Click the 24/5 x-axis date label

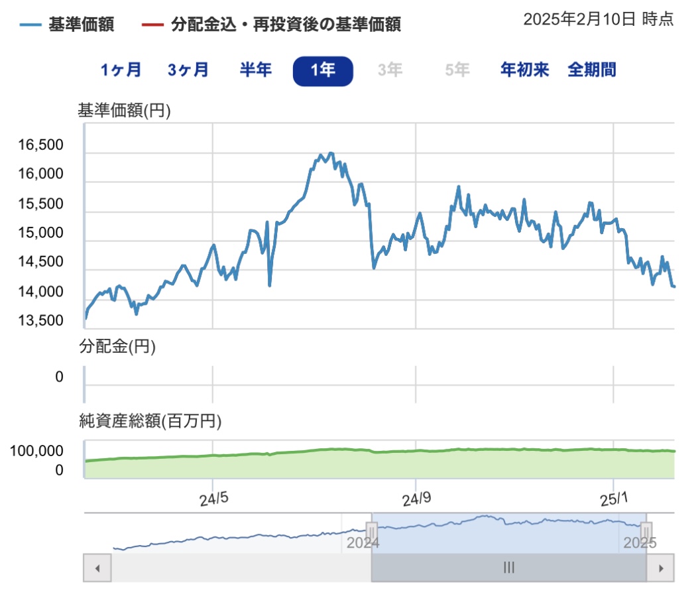(x=214, y=499)
